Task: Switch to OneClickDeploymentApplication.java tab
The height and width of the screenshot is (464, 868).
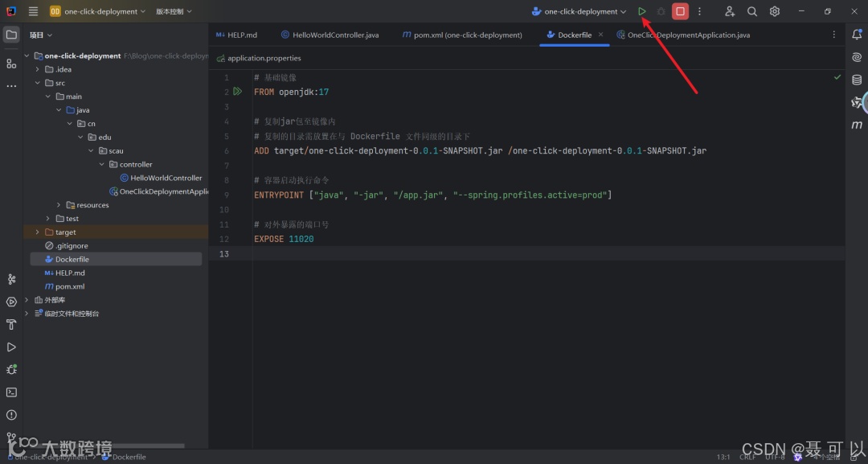Action: coord(683,35)
